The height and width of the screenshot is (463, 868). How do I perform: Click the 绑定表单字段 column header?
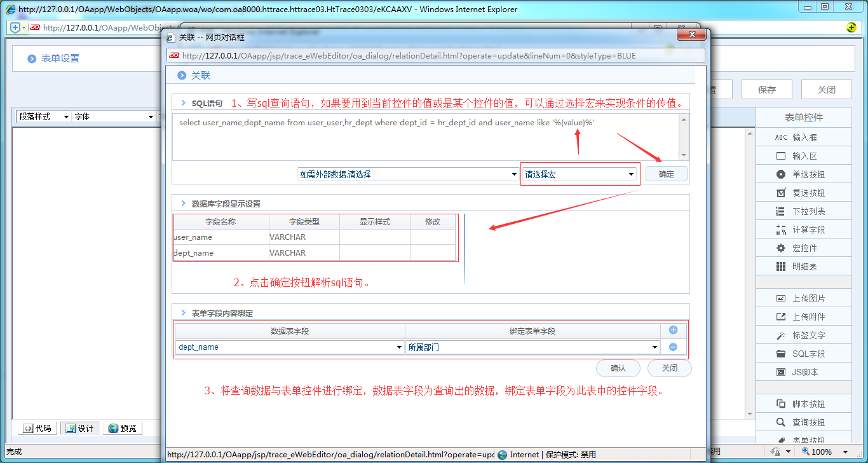[532, 331]
